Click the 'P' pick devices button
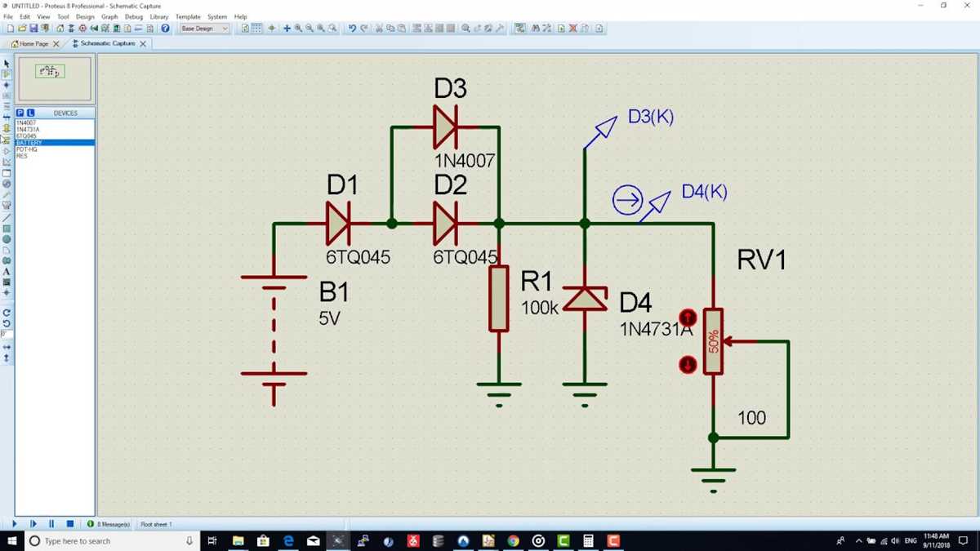Image resolution: width=980 pixels, height=551 pixels. pyautogui.click(x=20, y=113)
